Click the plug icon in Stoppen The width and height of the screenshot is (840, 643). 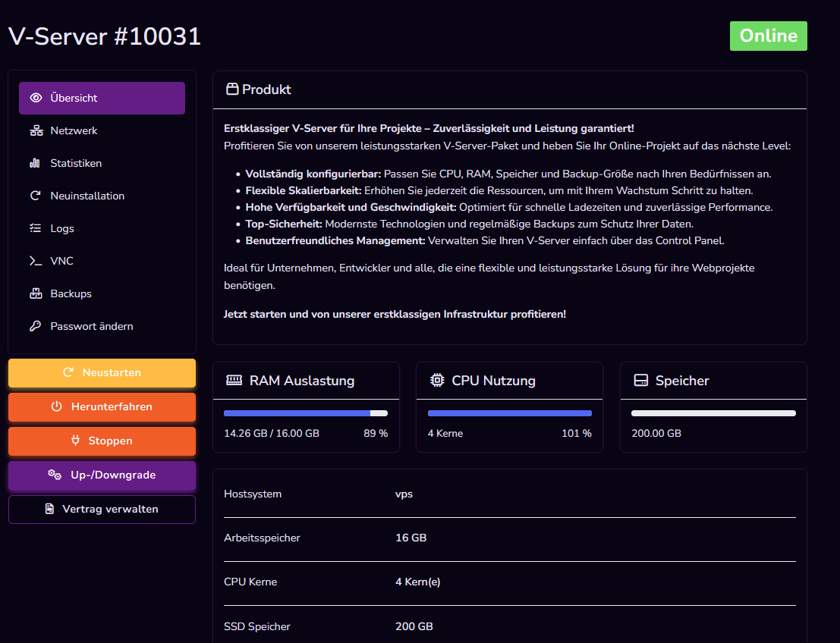click(x=75, y=441)
